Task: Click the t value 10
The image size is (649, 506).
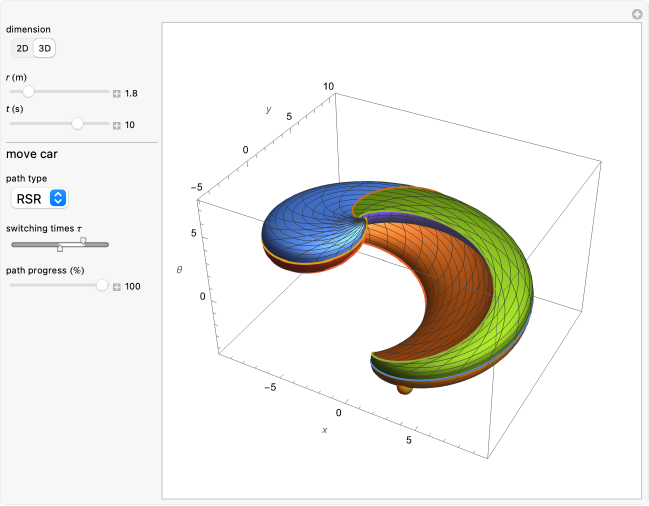Action: pyautogui.click(x=130, y=125)
